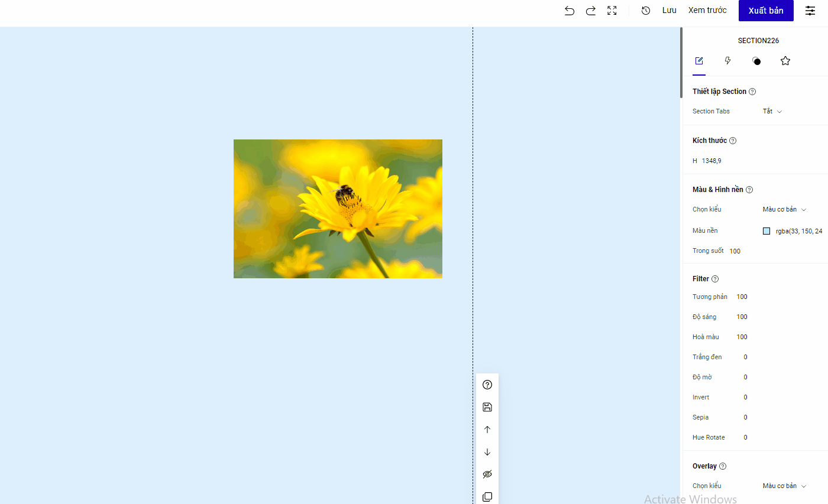Click the undo arrow icon
The height and width of the screenshot is (504, 828).
[570, 11]
